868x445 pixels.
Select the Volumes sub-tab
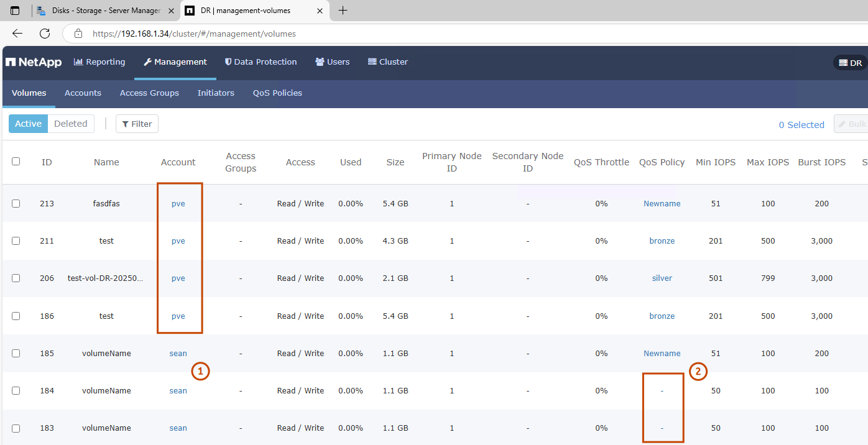coord(29,93)
